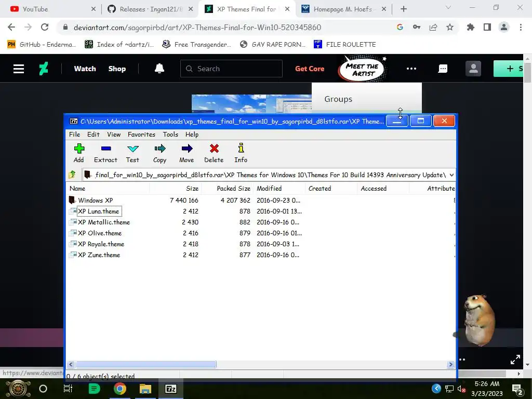Open the Tools menu in 7-Zip

pyautogui.click(x=170, y=135)
